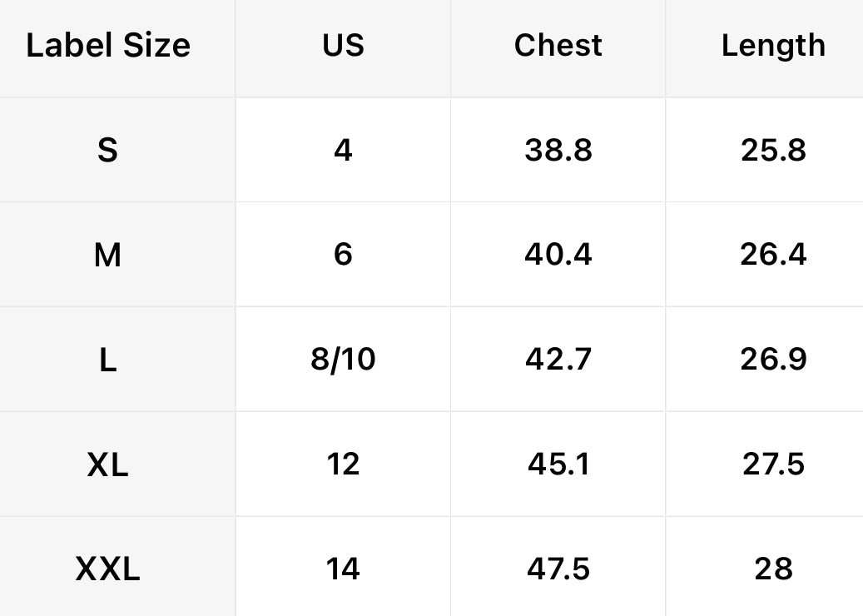Click the US size 8/10 cell
Image resolution: width=863 pixels, height=616 pixels.
coord(343,360)
